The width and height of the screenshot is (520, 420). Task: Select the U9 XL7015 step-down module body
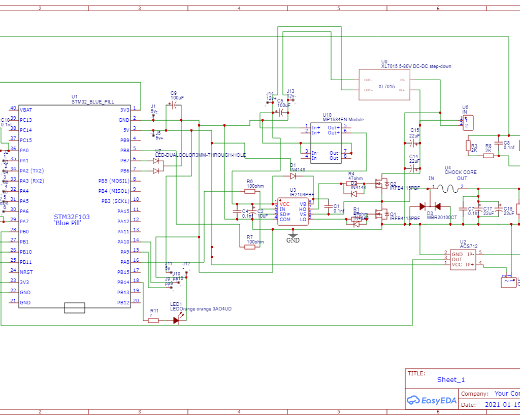tap(384, 85)
